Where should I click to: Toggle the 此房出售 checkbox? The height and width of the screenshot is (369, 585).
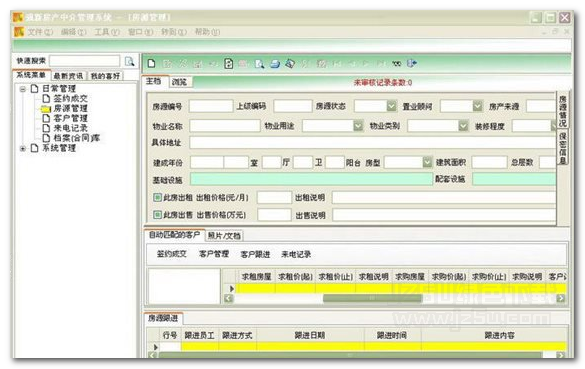click(x=157, y=215)
